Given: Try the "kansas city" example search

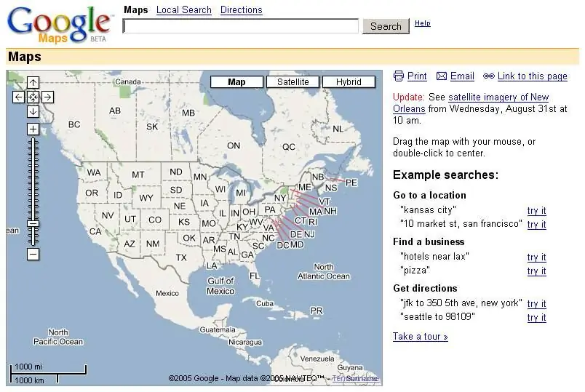Looking at the screenshot, I should tap(536, 211).
